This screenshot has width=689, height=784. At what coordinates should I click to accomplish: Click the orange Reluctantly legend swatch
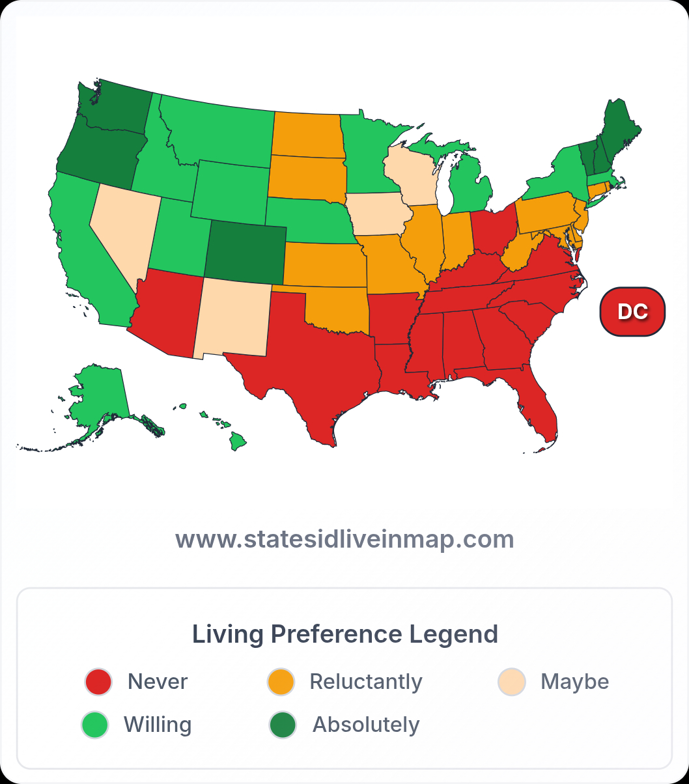click(x=281, y=682)
